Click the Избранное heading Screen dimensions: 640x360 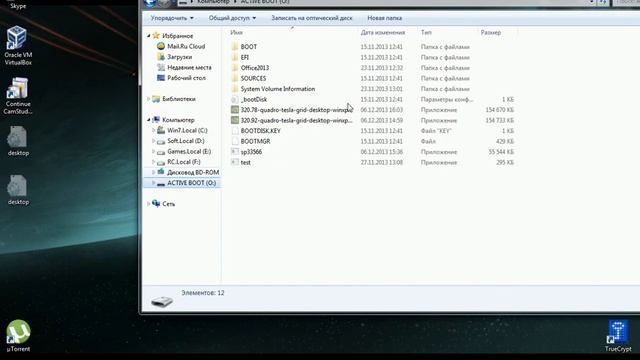click(x=178, y=36)
